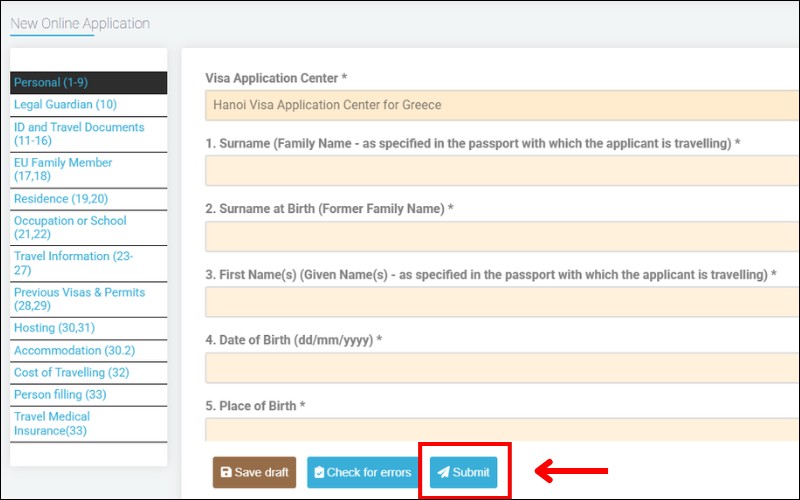Open the Personal (1-9) section
Viewport: 800px width, 500px height.
pyautogui.click(x=88, y=83)
